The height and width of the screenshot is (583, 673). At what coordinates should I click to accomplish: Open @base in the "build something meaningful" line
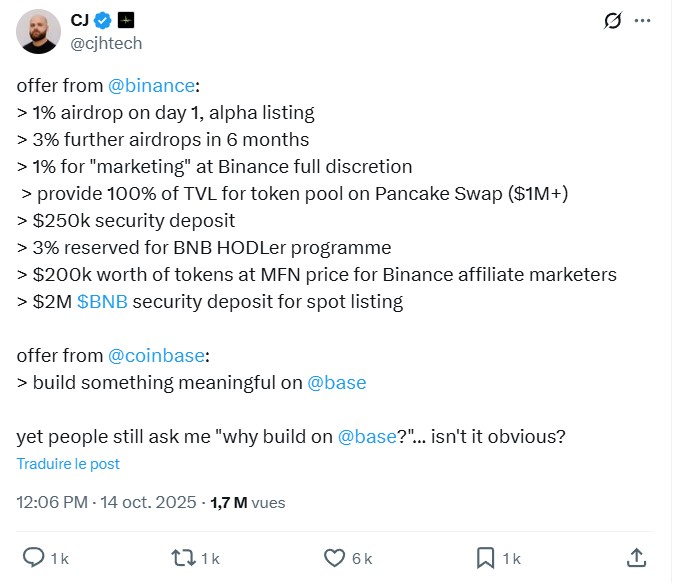point(336,382)
